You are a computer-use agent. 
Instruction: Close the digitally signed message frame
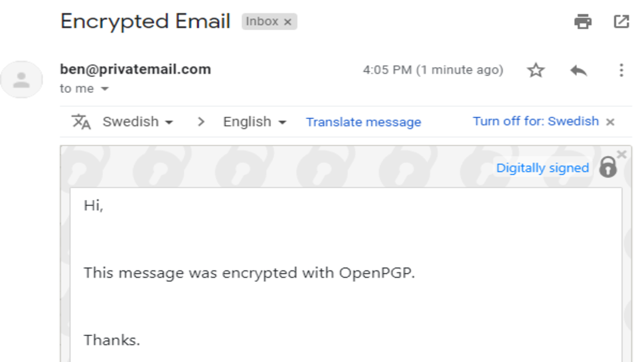point(621,155)
